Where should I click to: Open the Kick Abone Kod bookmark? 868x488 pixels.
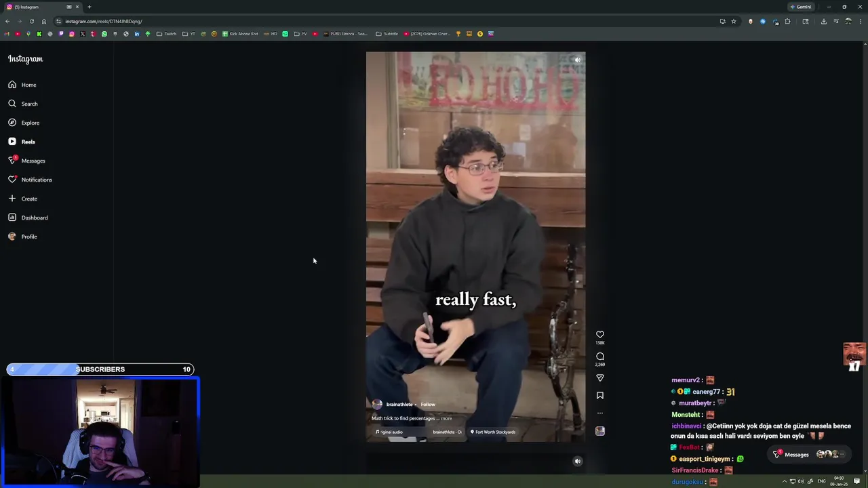pyautogui.click(x=240, y=34)
